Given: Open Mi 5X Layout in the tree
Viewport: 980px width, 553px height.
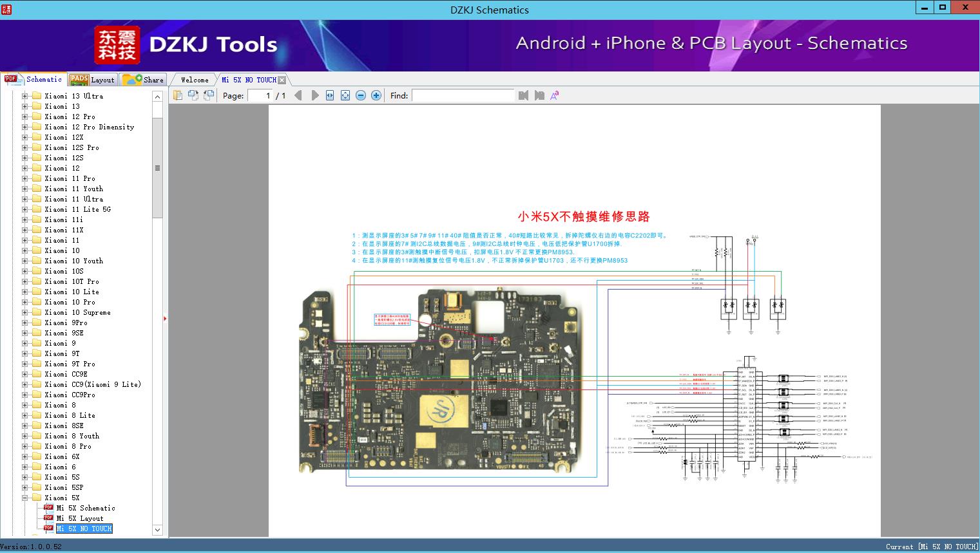Looking at the screenshot, I should (x=80, y=518).
